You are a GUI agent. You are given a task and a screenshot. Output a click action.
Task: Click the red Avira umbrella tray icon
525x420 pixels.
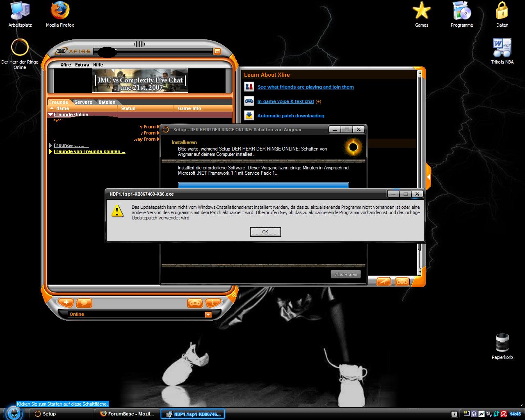pos(503,414)
